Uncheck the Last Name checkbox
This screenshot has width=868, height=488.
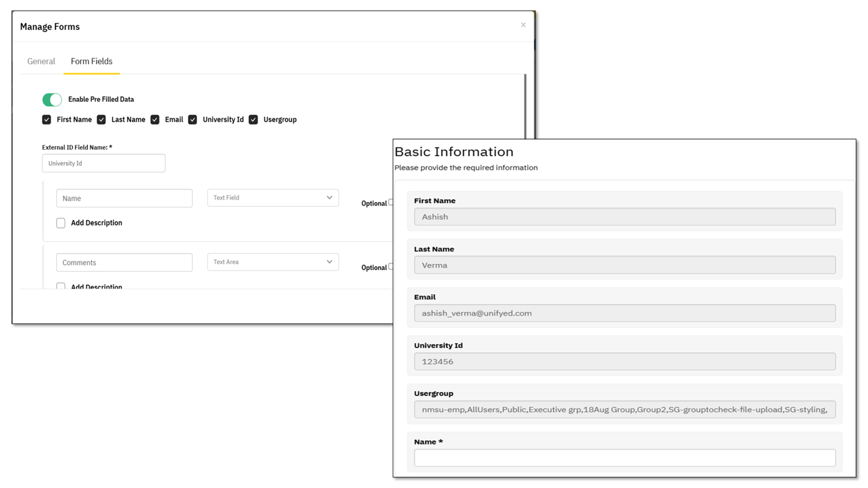(101, 120)
